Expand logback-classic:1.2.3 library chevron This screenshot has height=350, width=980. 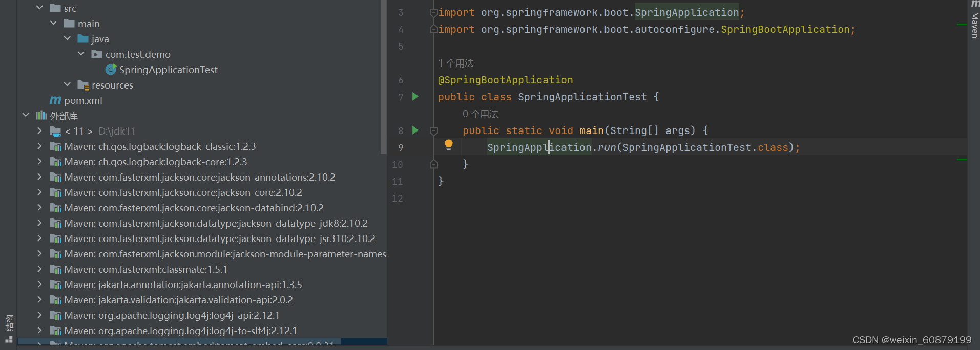point(39,146)
